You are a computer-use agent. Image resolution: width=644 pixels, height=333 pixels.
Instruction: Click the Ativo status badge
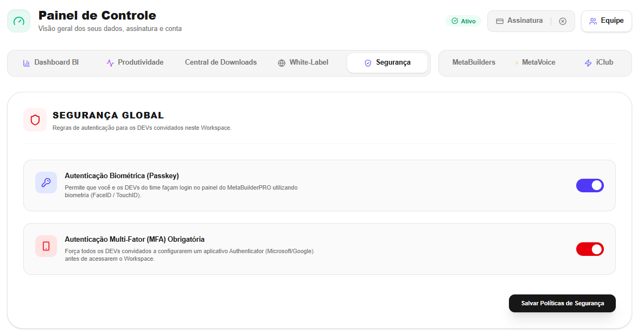pos(463,21)
